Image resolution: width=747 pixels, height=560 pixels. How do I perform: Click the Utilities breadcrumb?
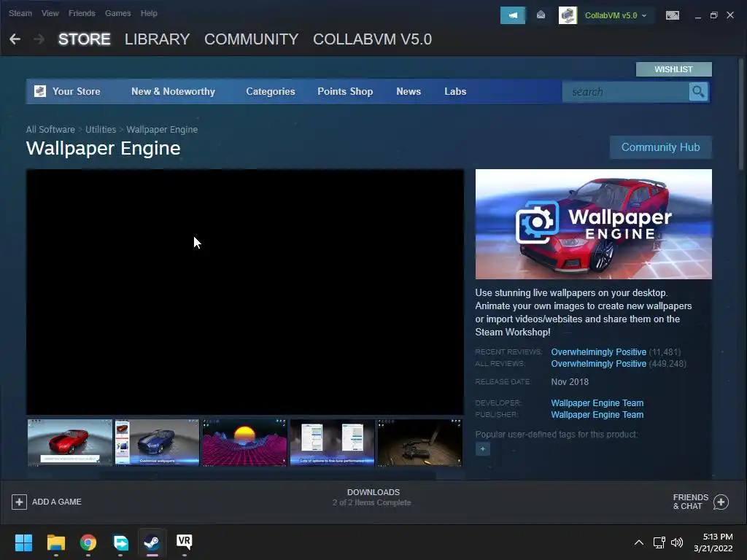[101, 130]
